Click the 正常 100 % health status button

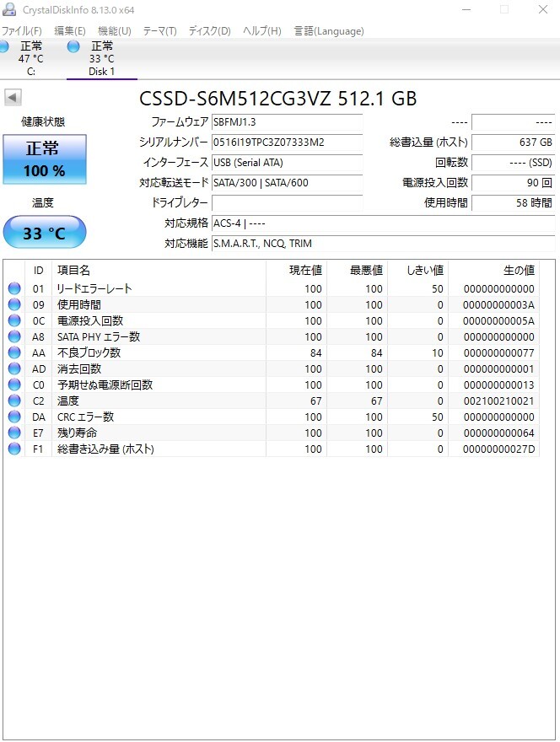click(x=45, y=159)
